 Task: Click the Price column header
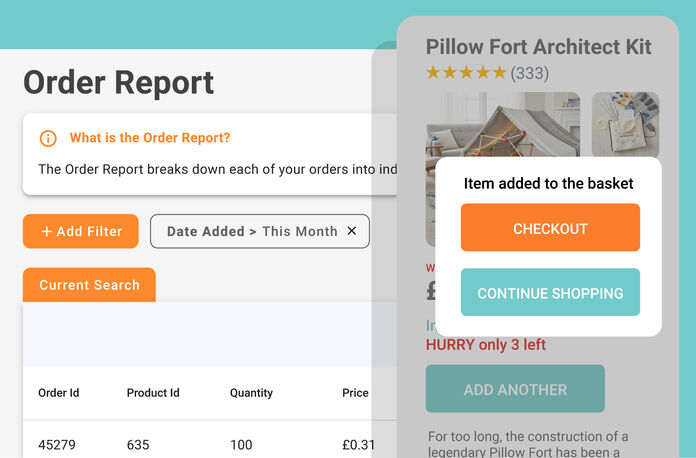click(355, 393)
